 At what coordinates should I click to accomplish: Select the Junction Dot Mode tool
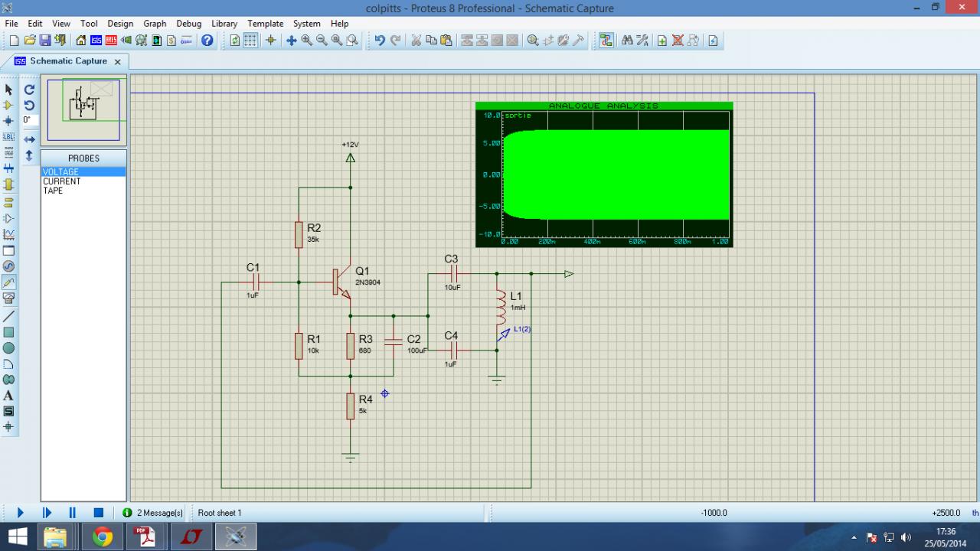coord(8,121)
